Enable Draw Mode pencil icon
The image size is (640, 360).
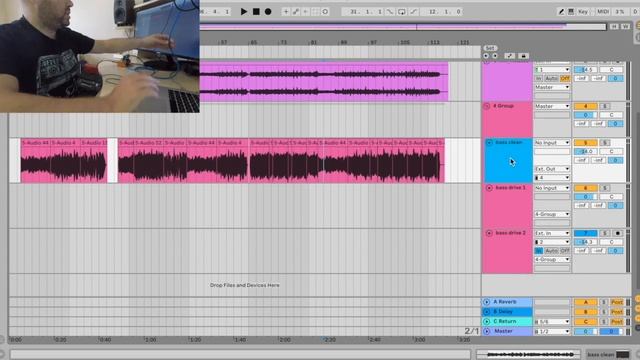(x=561, y=12)
